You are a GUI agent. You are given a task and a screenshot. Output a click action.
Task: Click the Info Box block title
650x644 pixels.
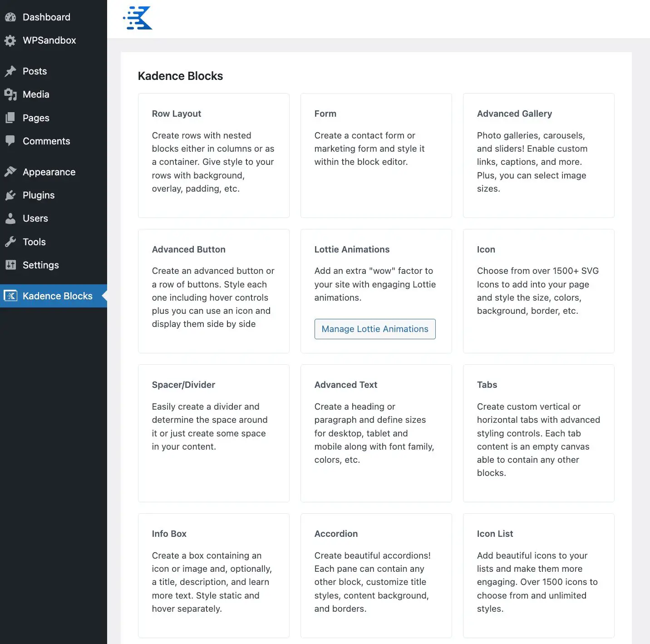169,534
